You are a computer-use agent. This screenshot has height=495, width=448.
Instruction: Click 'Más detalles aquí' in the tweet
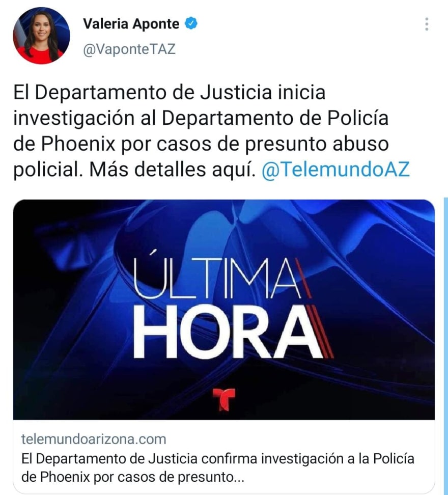tap(172, 169)
